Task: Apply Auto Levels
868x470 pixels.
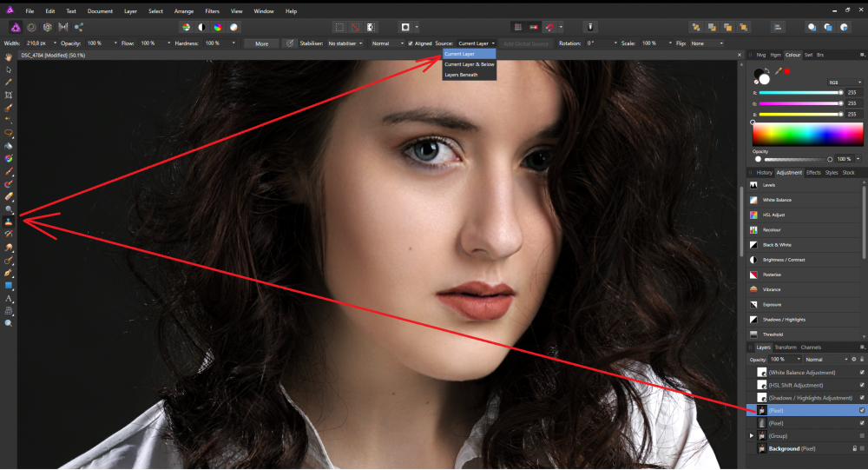Action: 186,27
